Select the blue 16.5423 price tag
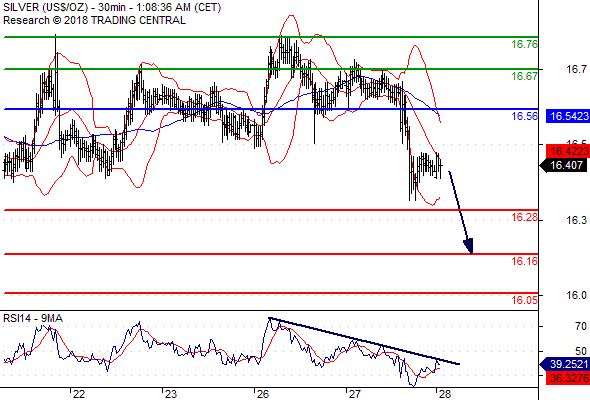The image size is (590, 400). point(567,116)
